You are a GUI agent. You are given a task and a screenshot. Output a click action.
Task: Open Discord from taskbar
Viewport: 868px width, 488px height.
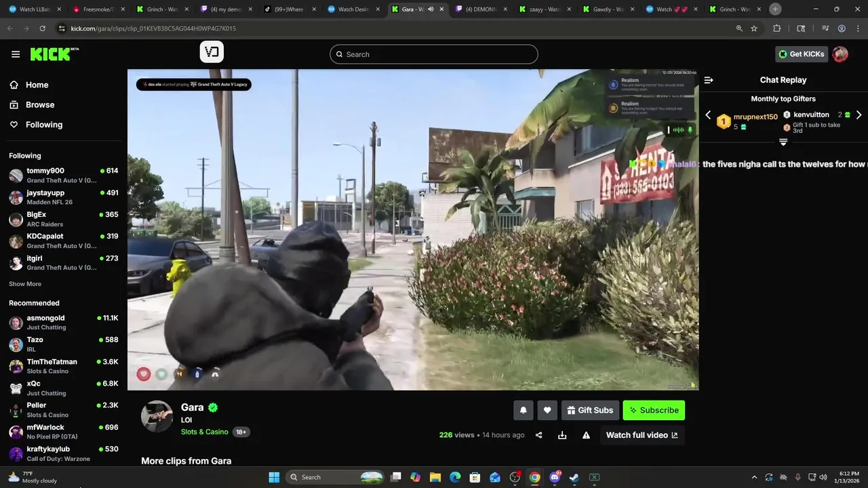(x=555, y=477)
